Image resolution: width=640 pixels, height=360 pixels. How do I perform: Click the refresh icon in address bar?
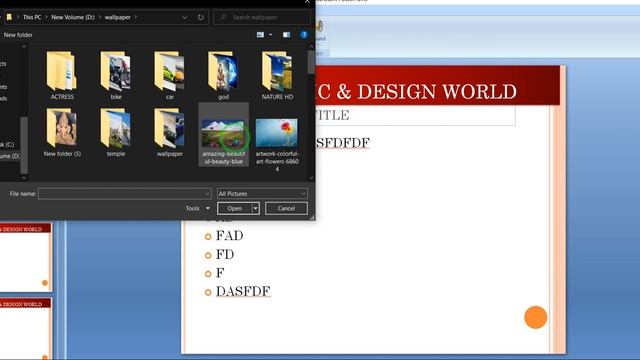tap(200, 18)
